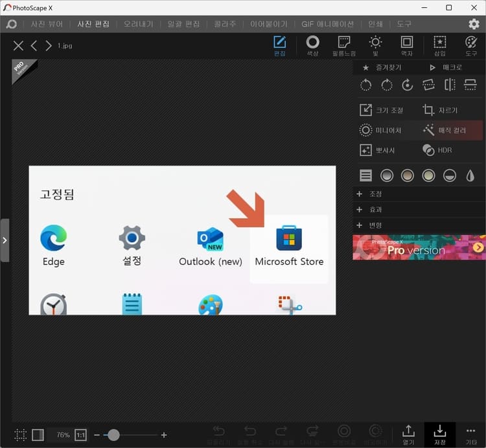The image size is (486, 448).
Task: Click the 1.jpg file name
Action: [x=65, y=46]
